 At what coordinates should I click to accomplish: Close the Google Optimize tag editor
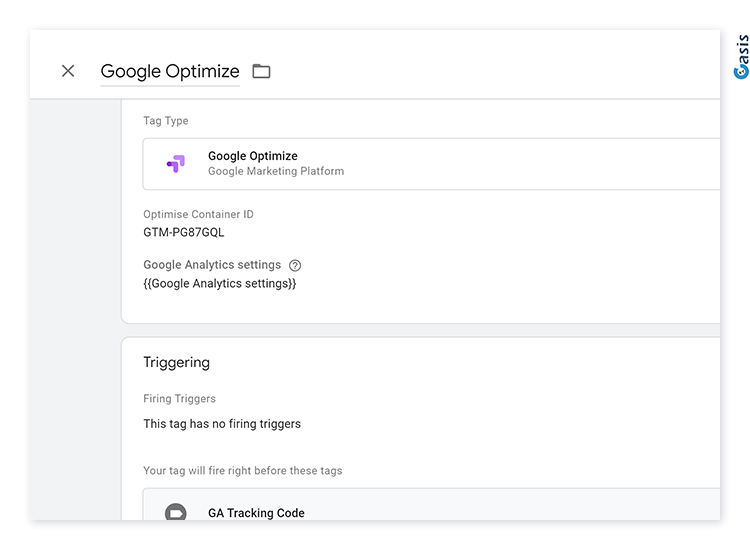click(x=68, y=71)
